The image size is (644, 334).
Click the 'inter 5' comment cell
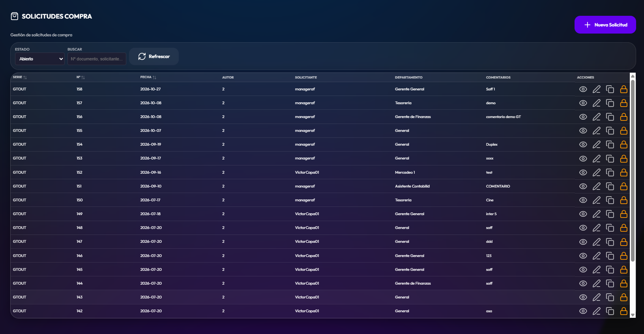(491, 214)
